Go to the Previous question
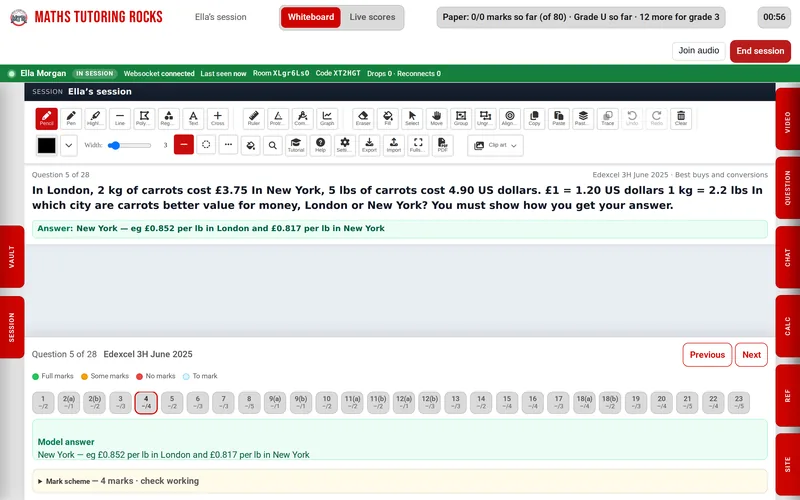Viewport: 800px width, 500px height. tap(707, 355)
